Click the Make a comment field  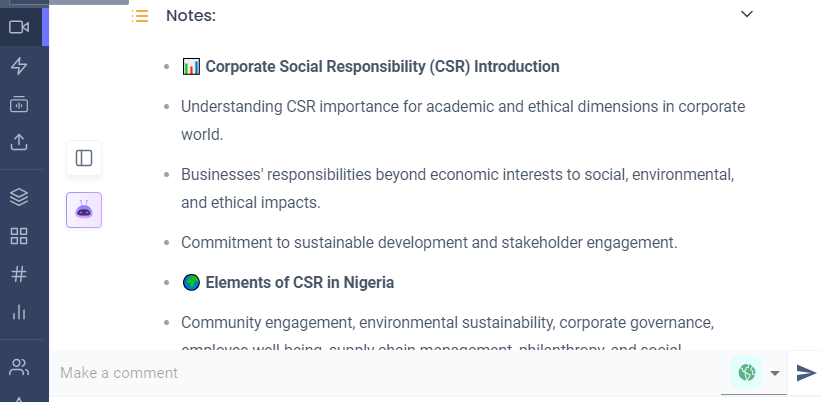(390, 373)
